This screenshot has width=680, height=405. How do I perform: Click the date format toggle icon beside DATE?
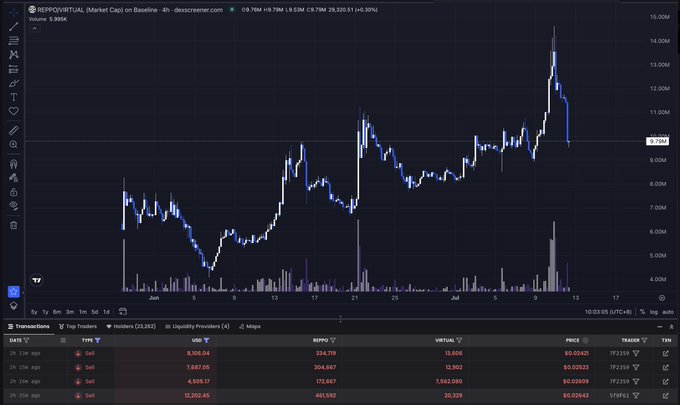63,340
